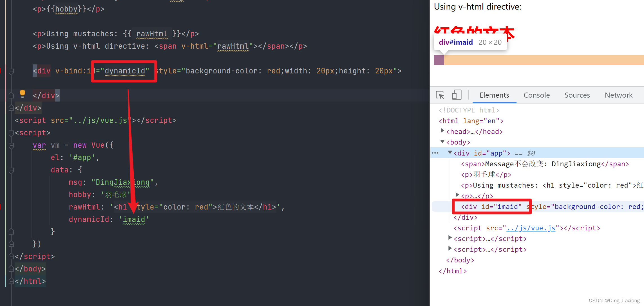
Task: Expand the head element node
Action: coord(442,131)
